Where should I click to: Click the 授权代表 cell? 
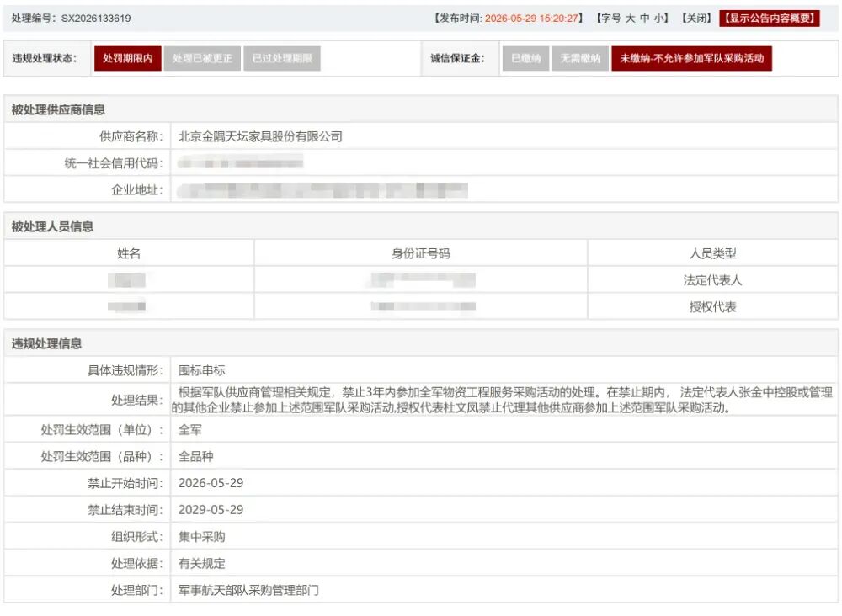(x=712, y=307)
